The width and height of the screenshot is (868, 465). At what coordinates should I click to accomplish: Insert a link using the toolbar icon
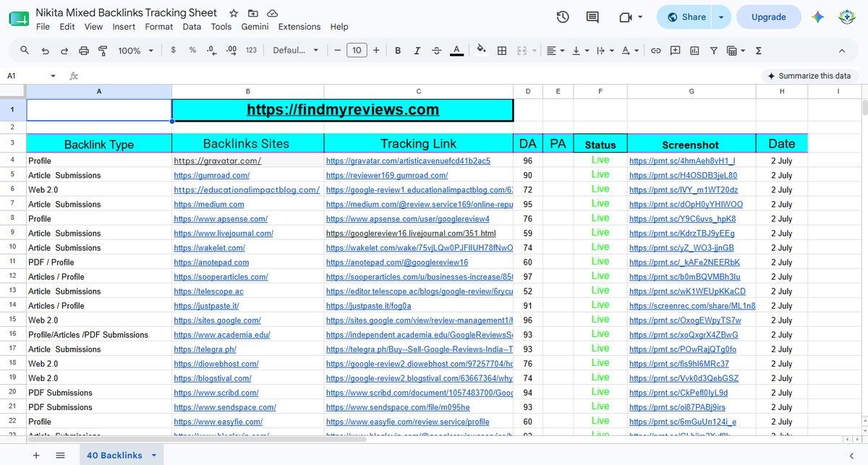(656, 51)
